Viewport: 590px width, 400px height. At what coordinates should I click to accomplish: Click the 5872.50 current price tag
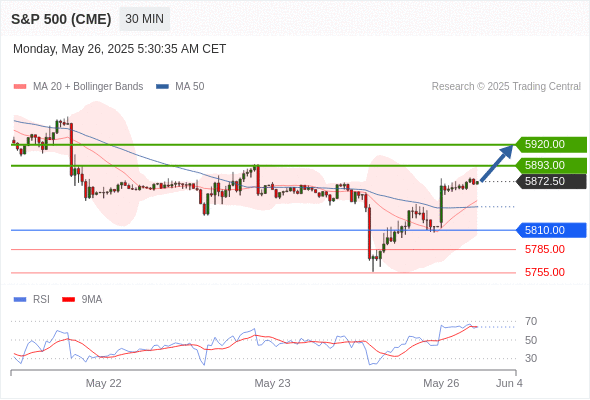pyautogui.click(x=550, y=181)
